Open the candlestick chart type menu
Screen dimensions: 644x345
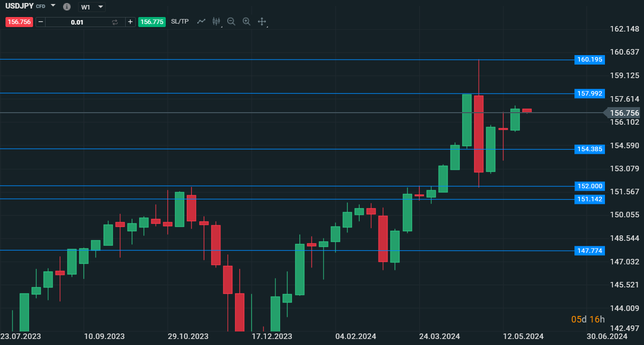click(x=216, y=22)
